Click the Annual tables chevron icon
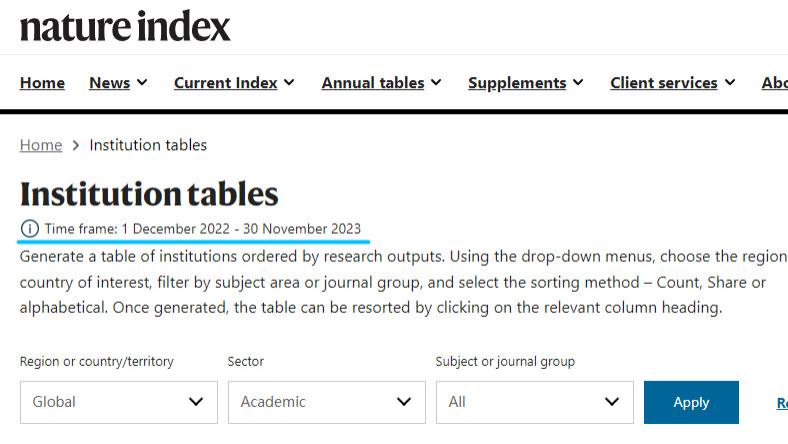 pos(436,82)
